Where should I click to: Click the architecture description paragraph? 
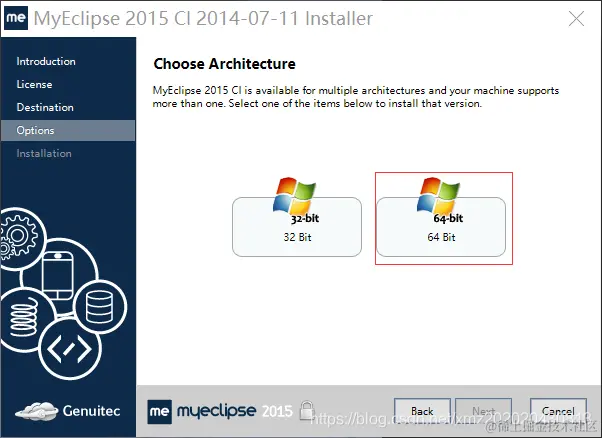pos(356,97)
